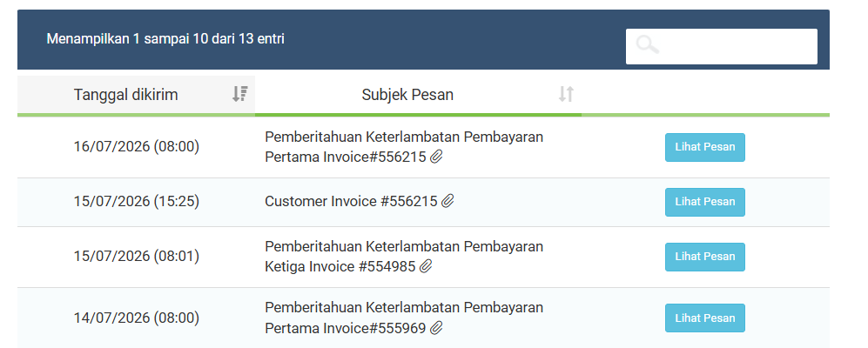868x348 pixels.
Task: Select subject Pembayaran Ketiga Invoice #554985
Action: tap(404, 256)
